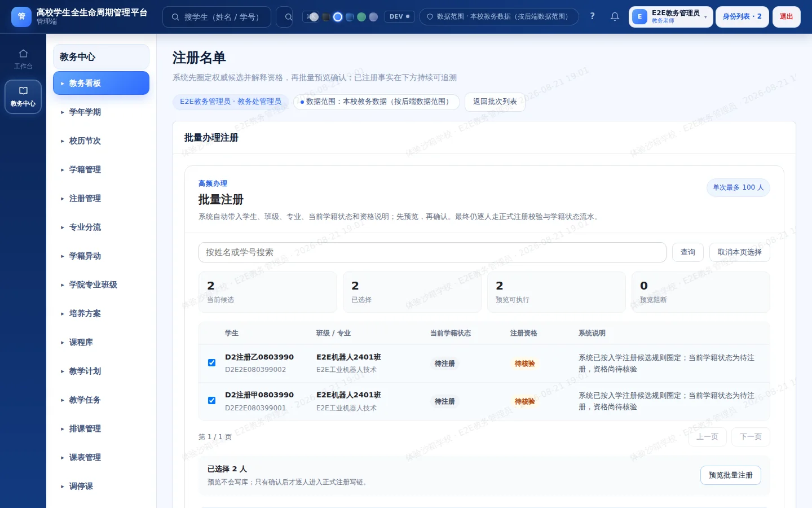Viewport: 812px width, 508px height.
Task: Open the notifications bell
Action: pyautogui.click(x=615, y=16)
